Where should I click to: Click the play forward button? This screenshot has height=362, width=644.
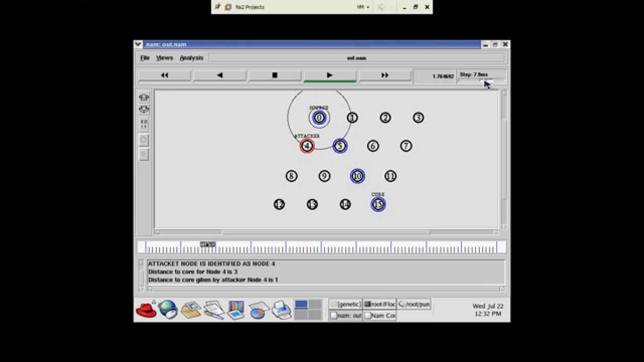pos(330,75)
